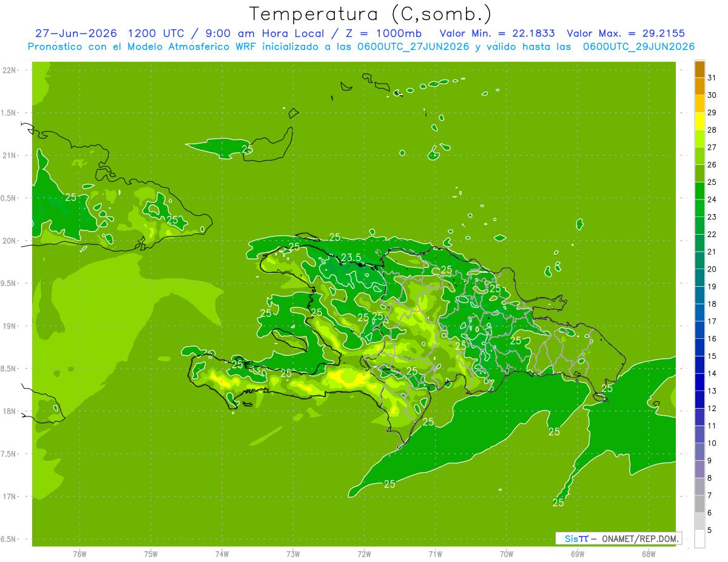
Task: Click the legend swatch between 30 and 31
Action: pos(699,87)
